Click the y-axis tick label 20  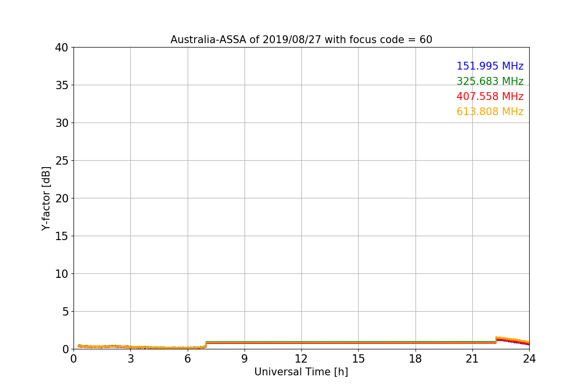pos(62,198)
